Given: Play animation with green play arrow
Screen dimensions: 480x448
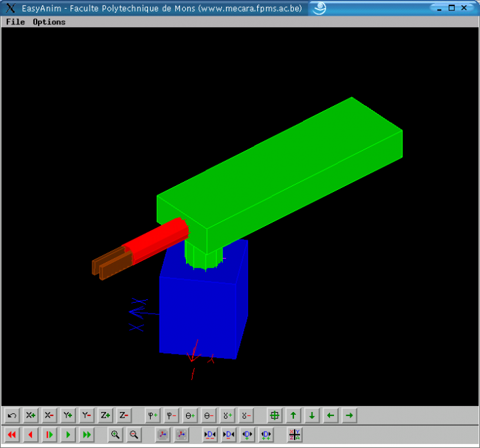Looking at the screenshot, I should (68, 434).
